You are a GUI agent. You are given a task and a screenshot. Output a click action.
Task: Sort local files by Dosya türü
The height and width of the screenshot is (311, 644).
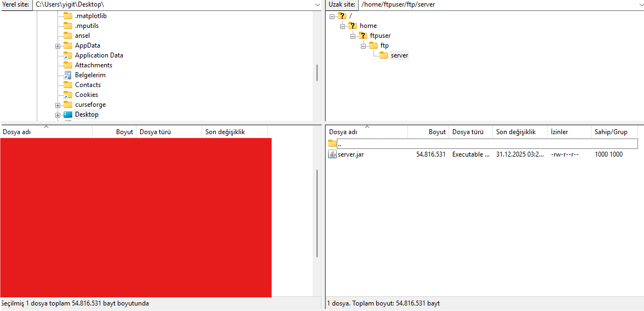pos(169,132)
